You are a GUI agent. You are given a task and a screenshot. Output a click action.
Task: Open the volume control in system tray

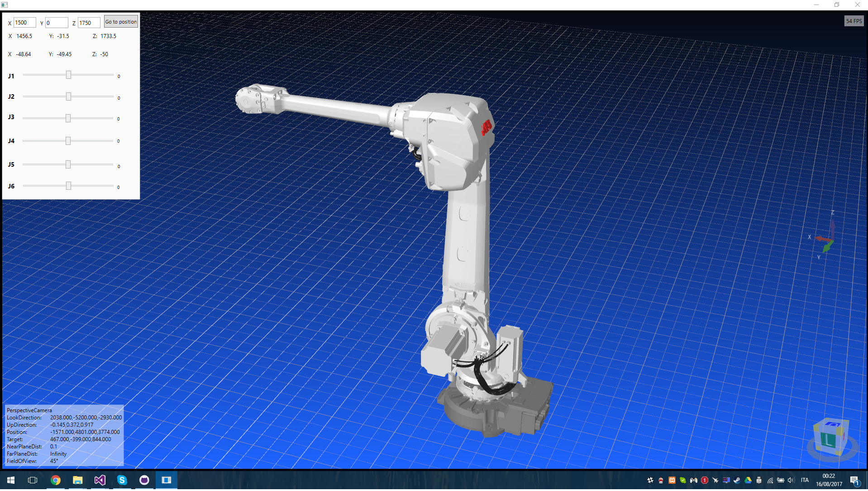(x=791, y=480)
